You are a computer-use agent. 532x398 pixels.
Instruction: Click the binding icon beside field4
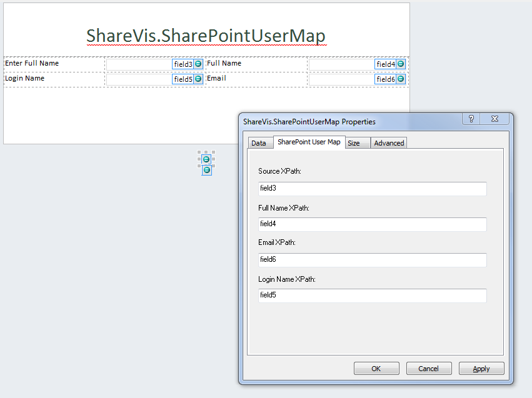click(x=401, y=64)
